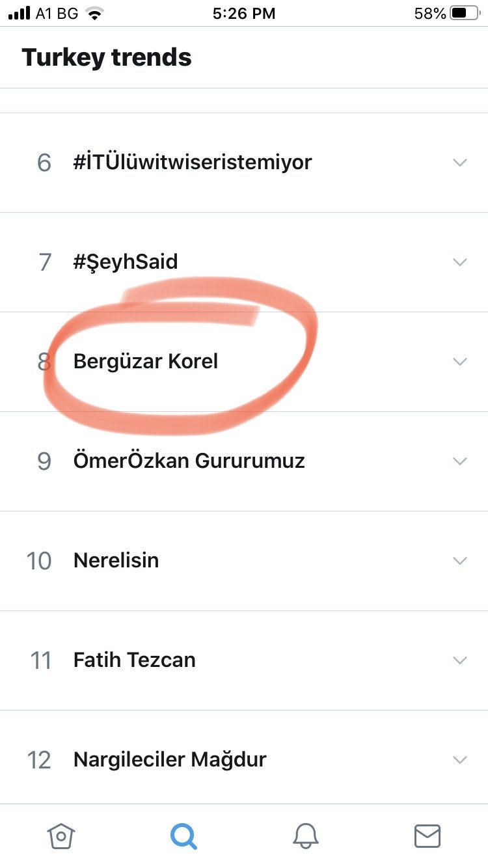
Task: Open options chevron for Nerelisin trend
Action: pyautogui.click(x=460, y=560)
